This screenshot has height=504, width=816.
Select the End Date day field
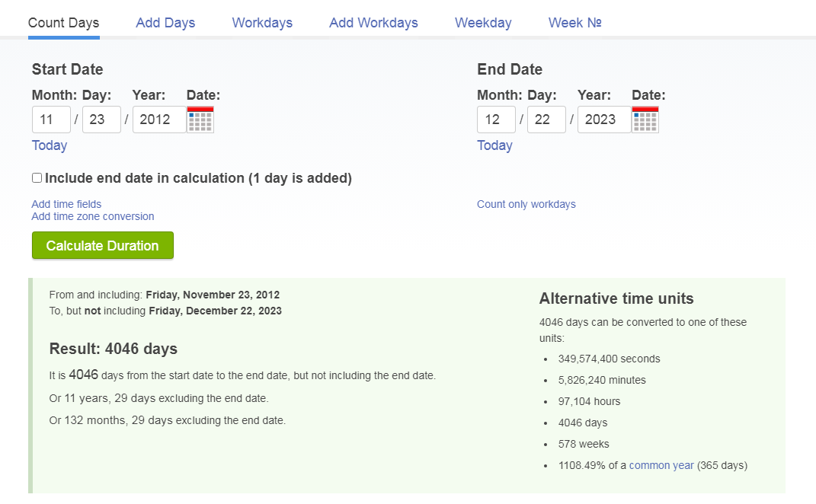tap(546, 120)
